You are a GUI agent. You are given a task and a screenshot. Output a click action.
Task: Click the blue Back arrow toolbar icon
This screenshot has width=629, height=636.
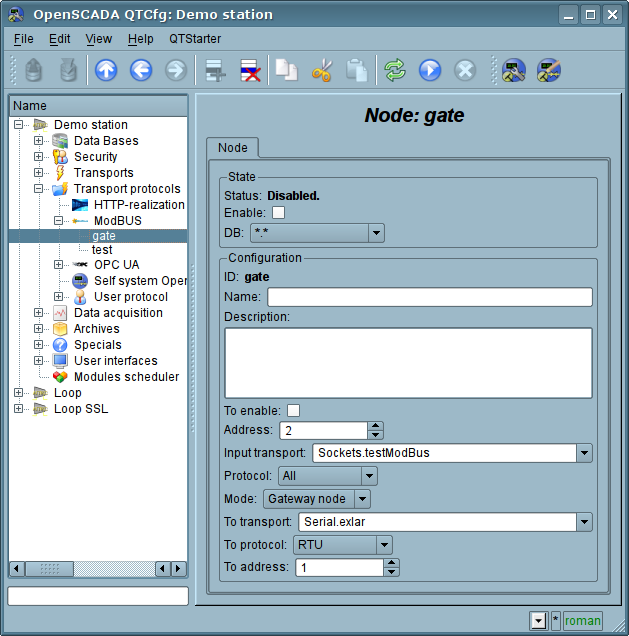coord(141,70)
